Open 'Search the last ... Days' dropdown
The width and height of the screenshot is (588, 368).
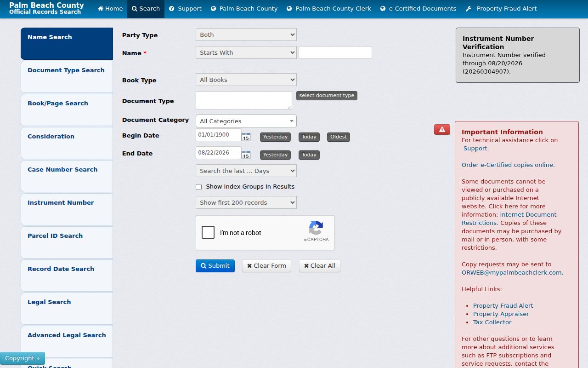click(x=246, y=171)
